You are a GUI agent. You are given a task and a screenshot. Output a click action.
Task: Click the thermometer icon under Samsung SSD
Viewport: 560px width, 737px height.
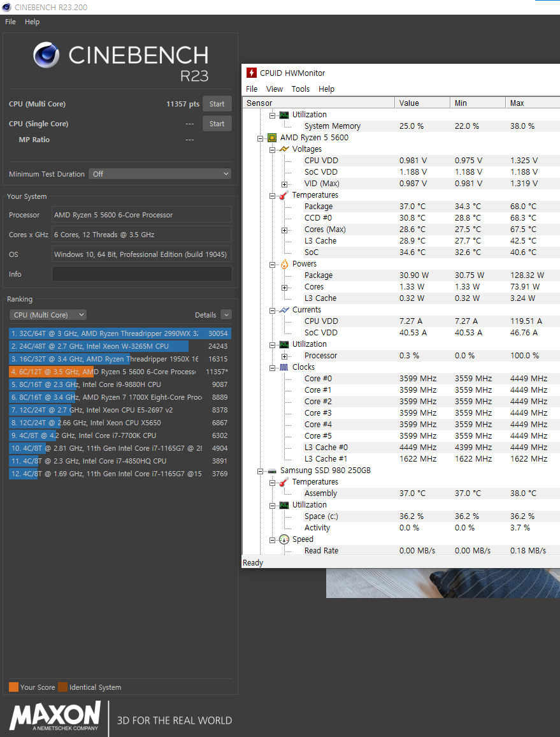[284, 482]
